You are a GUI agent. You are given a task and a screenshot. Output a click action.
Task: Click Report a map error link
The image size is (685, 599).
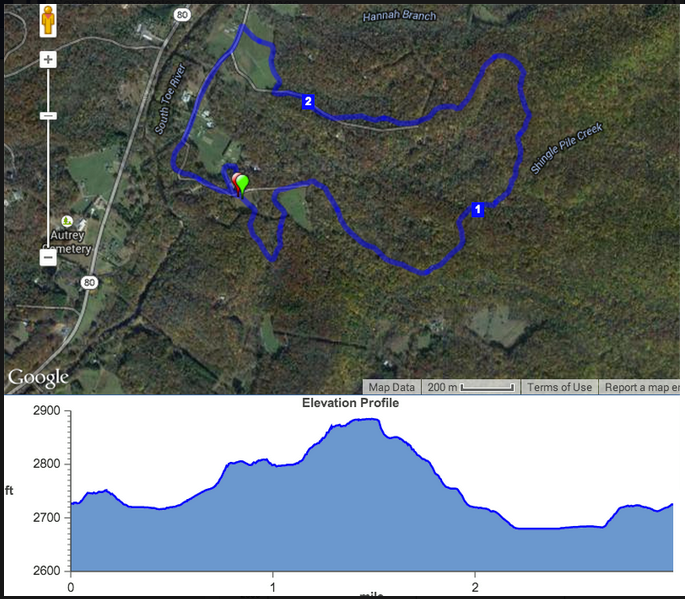click(640, 387)
